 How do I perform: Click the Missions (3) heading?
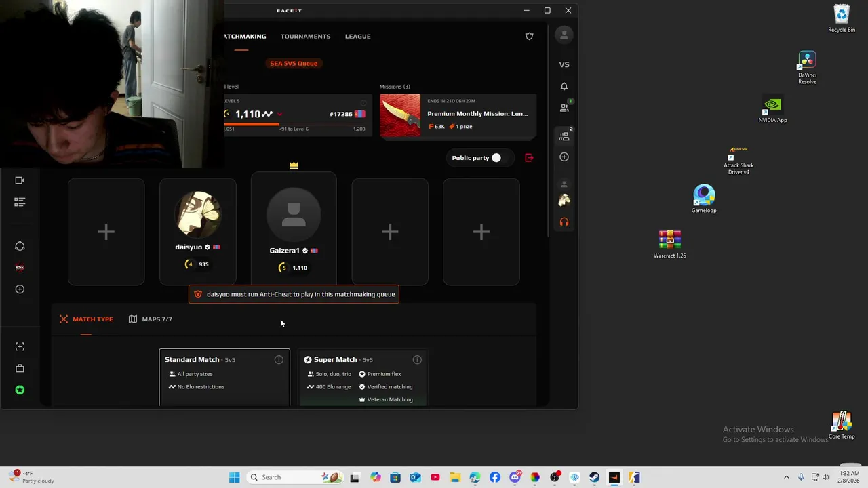pos(395,87)
